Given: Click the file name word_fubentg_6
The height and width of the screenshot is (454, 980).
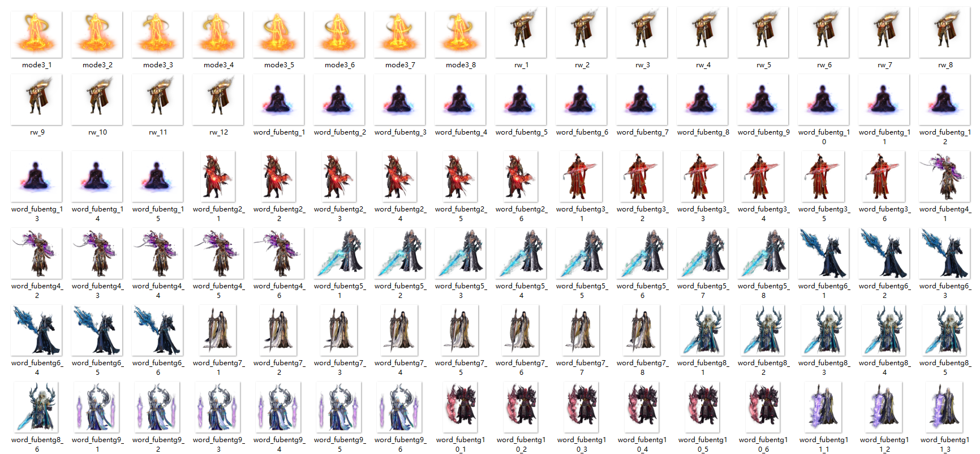Looking at the screenshot, I should tap(582, 132).
